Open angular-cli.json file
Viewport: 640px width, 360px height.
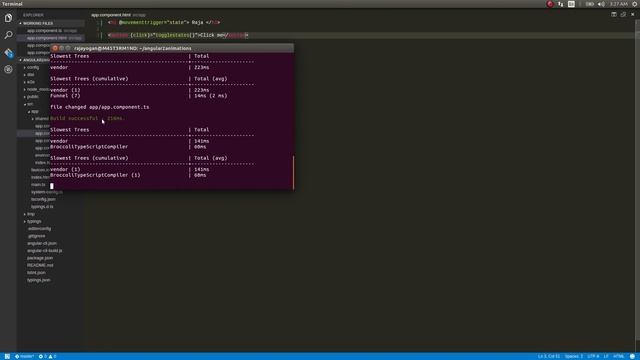click(x=42, y=243)
